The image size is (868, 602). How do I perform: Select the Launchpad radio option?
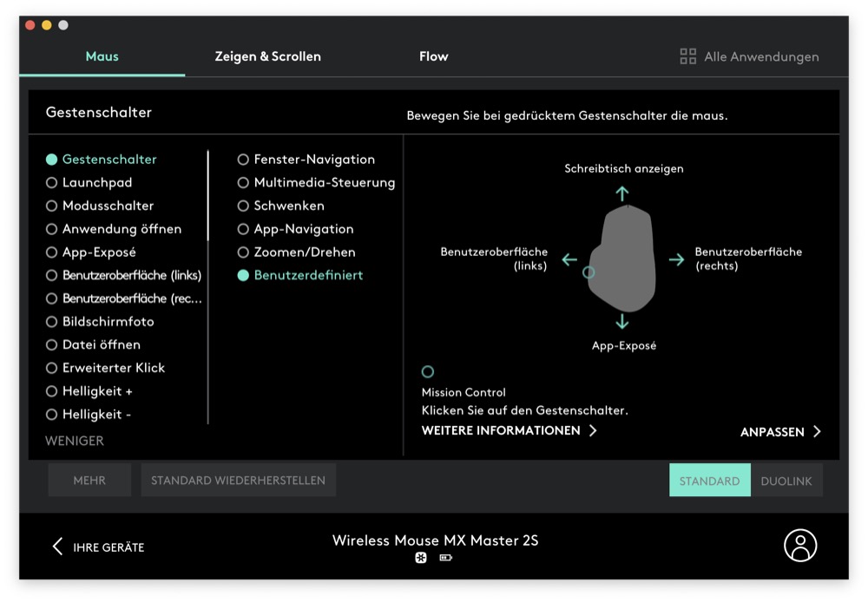point(51,183)
